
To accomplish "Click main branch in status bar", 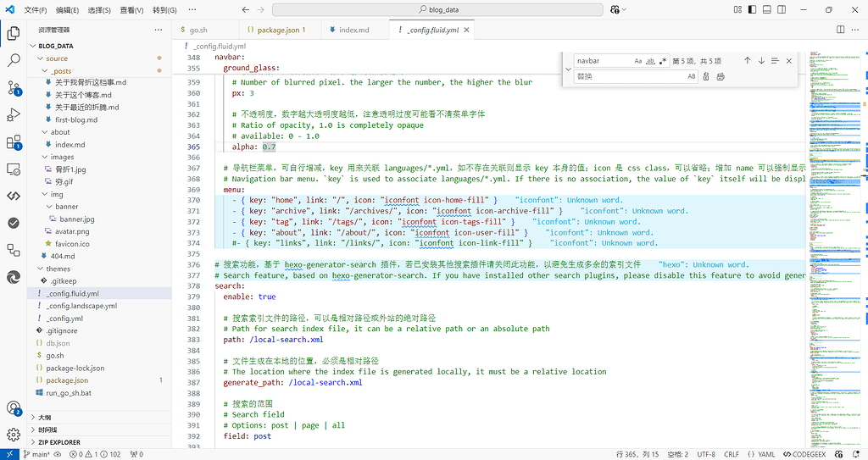I will pyautogui.click(x=36, y=454).
